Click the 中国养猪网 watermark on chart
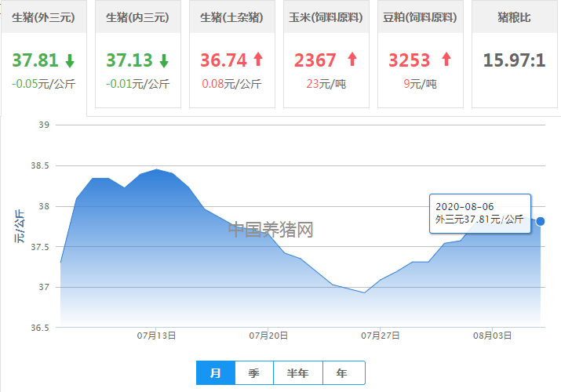Image resolution: width=561 pixels, height=392 pixels. 271,230
